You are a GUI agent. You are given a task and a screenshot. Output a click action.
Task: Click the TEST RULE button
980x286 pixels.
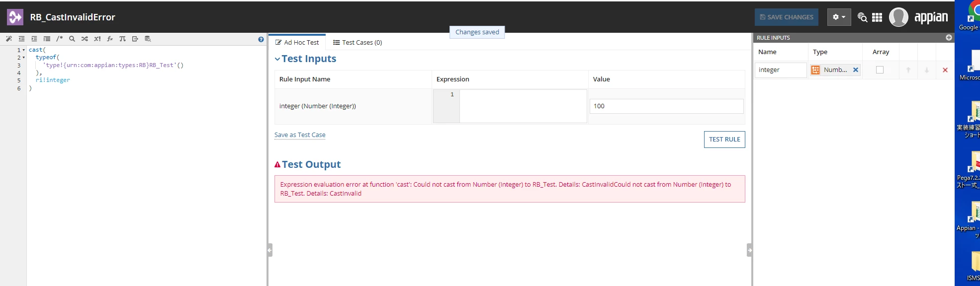click(x=724, y=140)
